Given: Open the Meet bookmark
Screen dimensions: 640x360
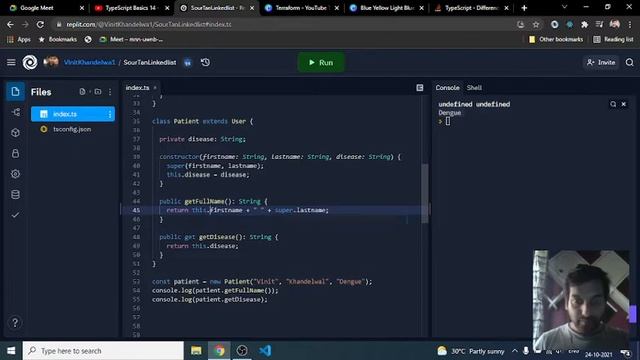Looking at the screenshot, I should coord(131,40).
